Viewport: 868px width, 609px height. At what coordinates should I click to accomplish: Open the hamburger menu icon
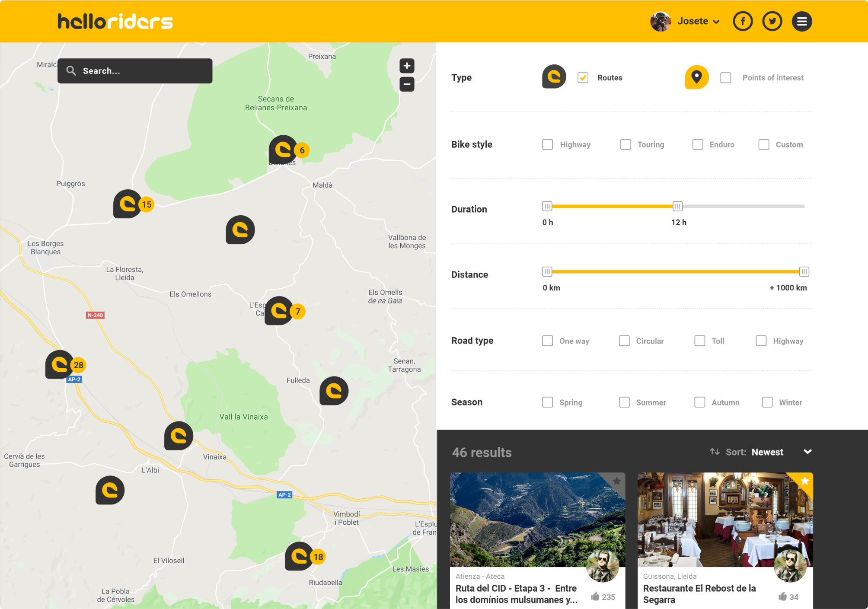[x=801, y=21]
